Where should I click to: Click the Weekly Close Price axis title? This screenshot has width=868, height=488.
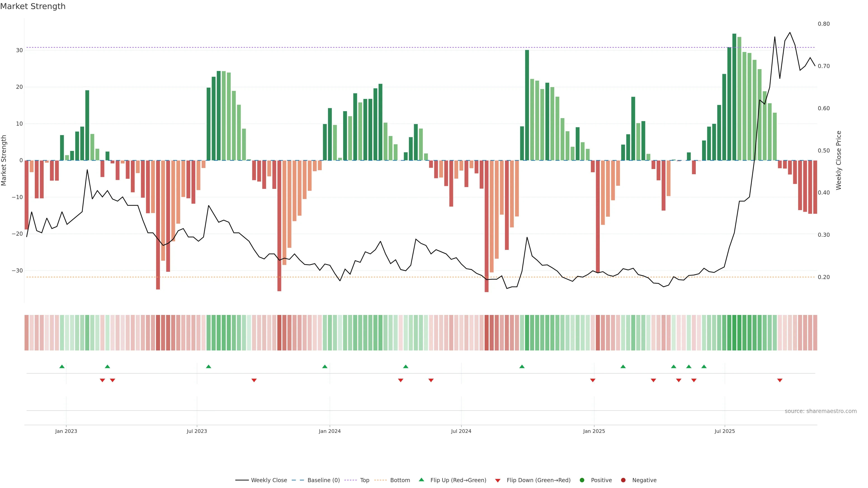coord(839,160)
